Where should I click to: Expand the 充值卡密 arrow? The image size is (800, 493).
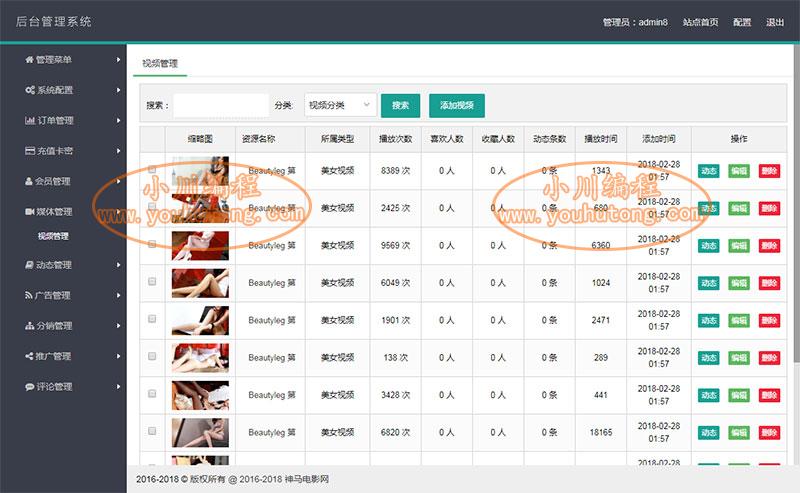[x=118, y=151]
